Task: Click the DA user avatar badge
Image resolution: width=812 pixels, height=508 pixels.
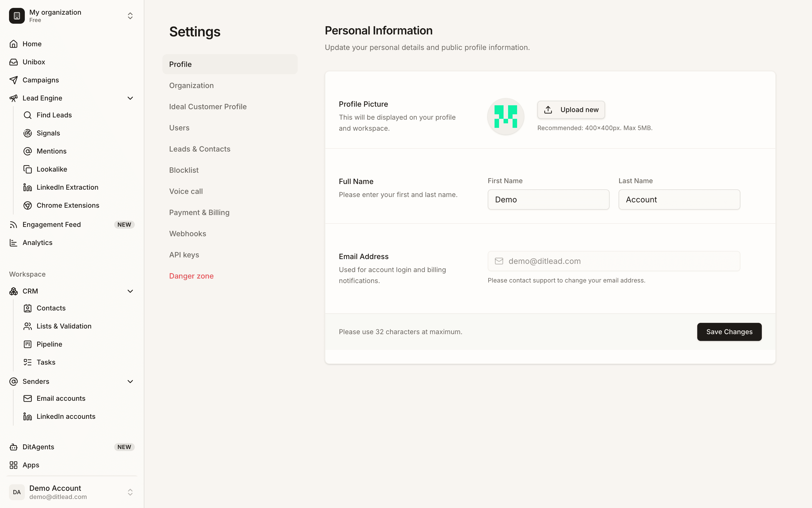Action: tap(17, 492)
